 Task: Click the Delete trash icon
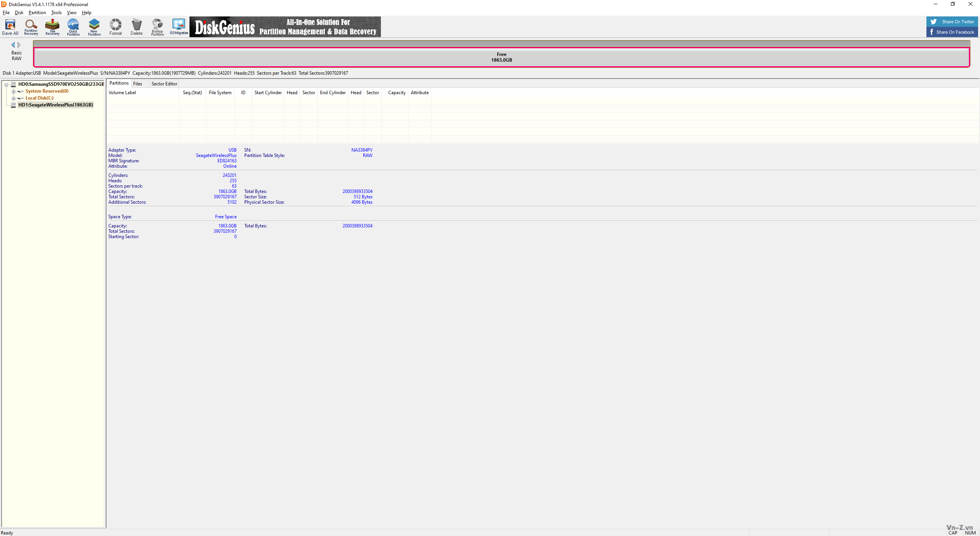[x=136, y=27]
